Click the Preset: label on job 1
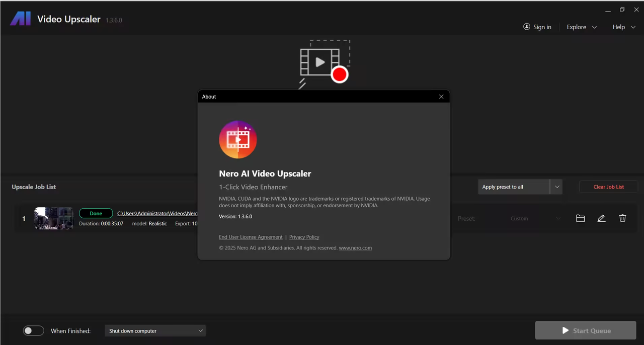The width and height of the screenshot is (644, 345). 466,218
